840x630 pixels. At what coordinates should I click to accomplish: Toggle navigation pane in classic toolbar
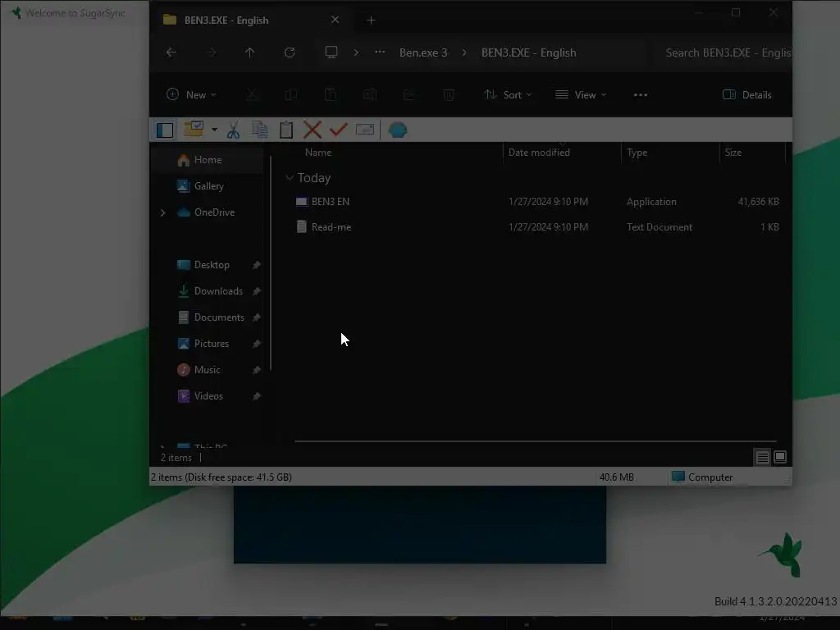point(164,130)
